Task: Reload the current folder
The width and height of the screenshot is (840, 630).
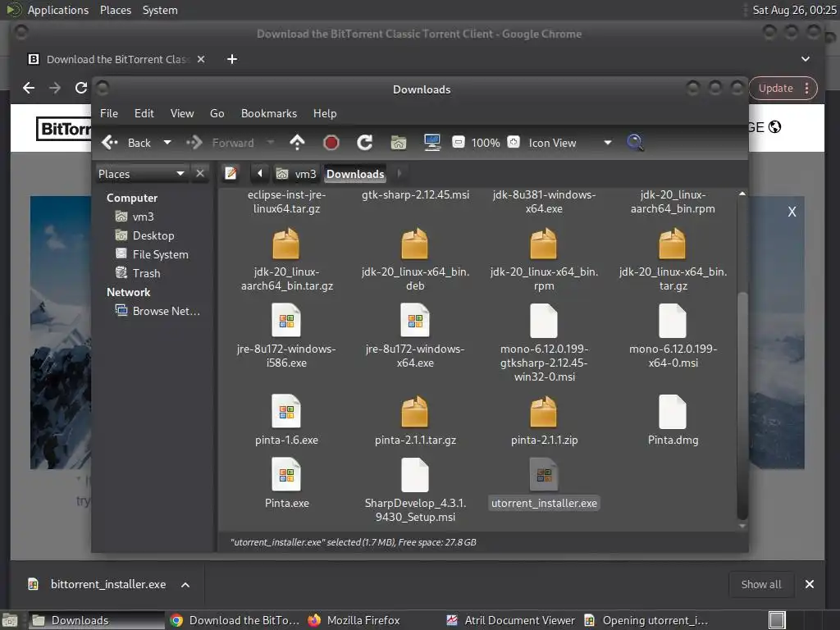Action: [365, 143]
